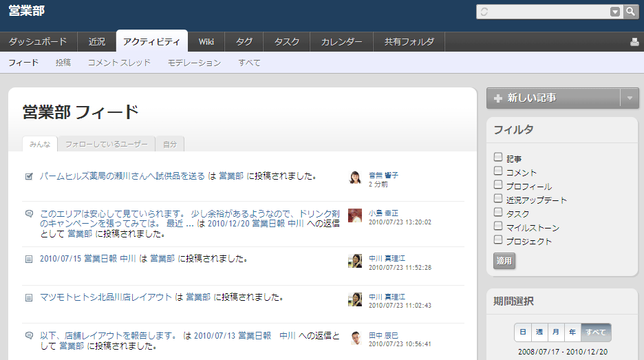Open the search options dropdown arrow

point(615,12)
